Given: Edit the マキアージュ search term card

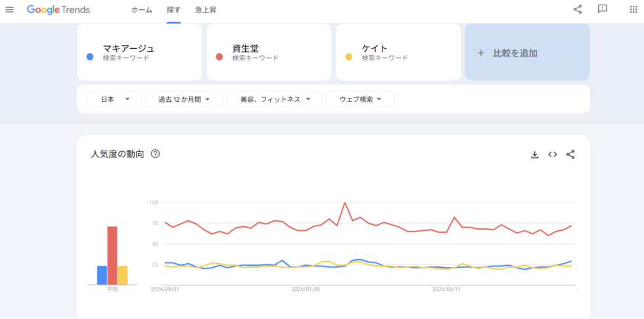Looking at the screenshot, I should point(139,52).
